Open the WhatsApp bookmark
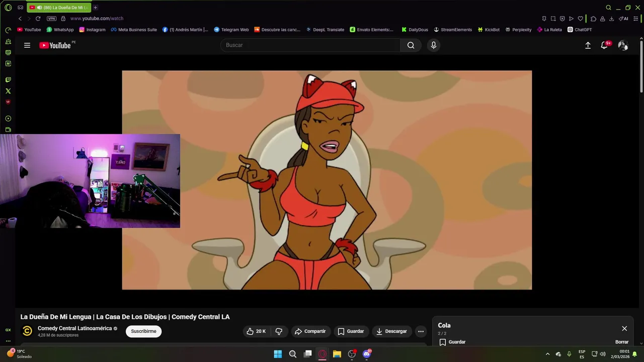This screenshot has height=362, width=644. tap(60, 30)
